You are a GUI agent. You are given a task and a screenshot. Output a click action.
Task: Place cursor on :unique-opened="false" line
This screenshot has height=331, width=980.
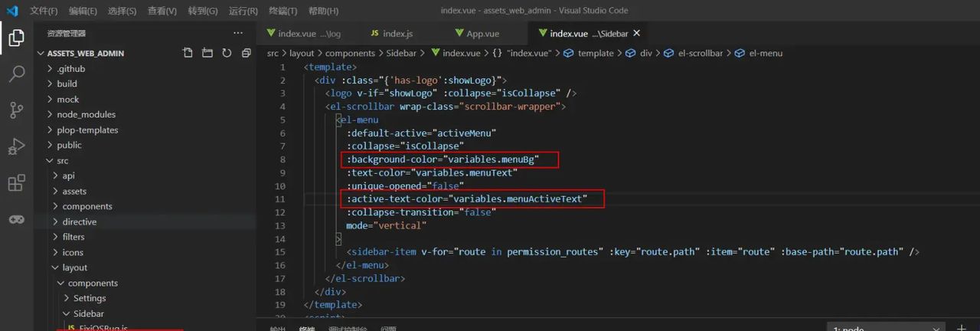(405, 185)
